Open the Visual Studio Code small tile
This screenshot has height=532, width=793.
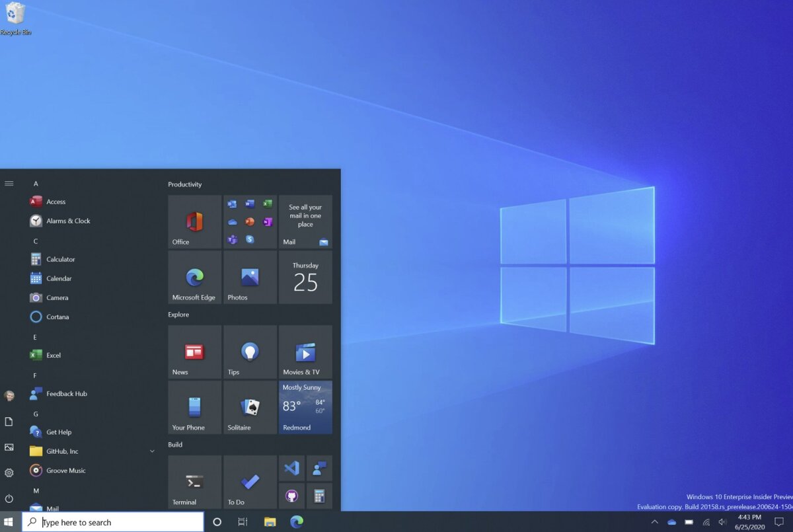pyautogui.click(x=291, y=468)
